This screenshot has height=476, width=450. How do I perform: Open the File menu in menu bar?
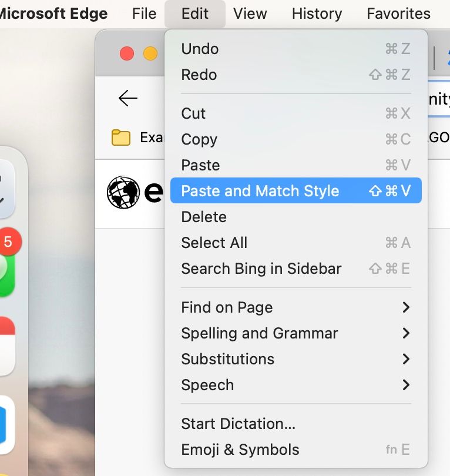[144, 14]
